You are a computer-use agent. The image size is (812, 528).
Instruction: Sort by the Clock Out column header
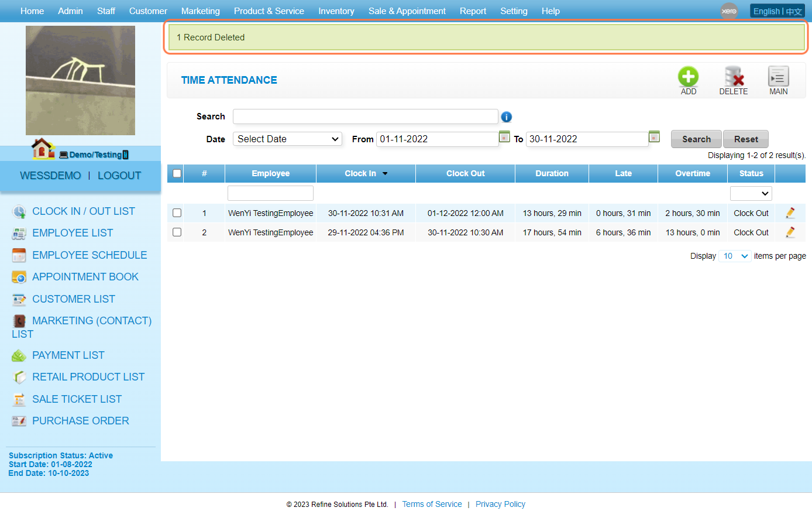pyautogui.click(x=465, y=173)
